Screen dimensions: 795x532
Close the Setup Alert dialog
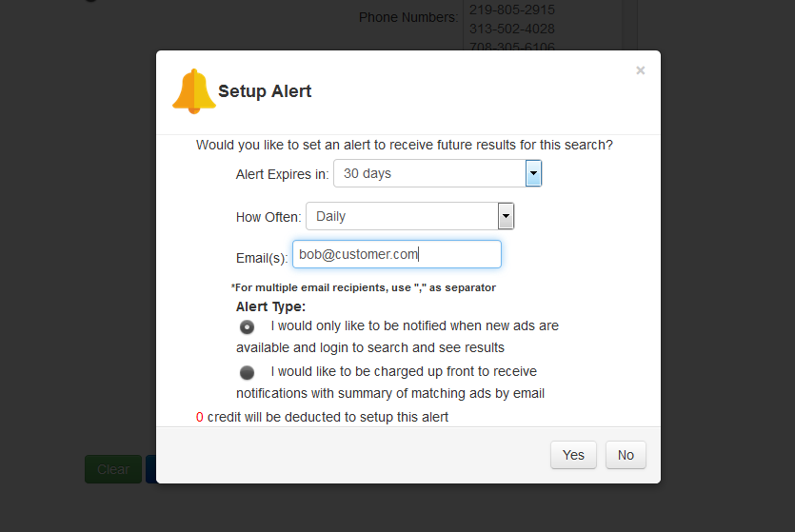pos(641,70)
